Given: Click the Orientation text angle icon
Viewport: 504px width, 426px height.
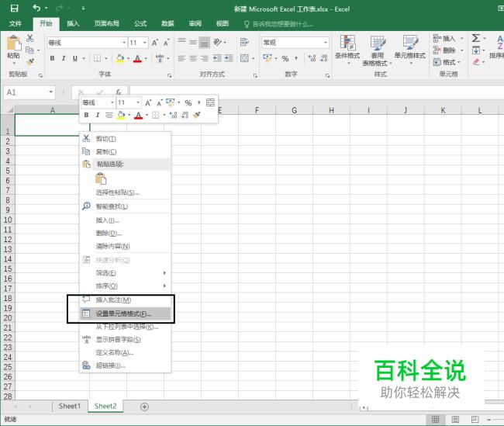Looking at the screenshot, I should point(218,42).
